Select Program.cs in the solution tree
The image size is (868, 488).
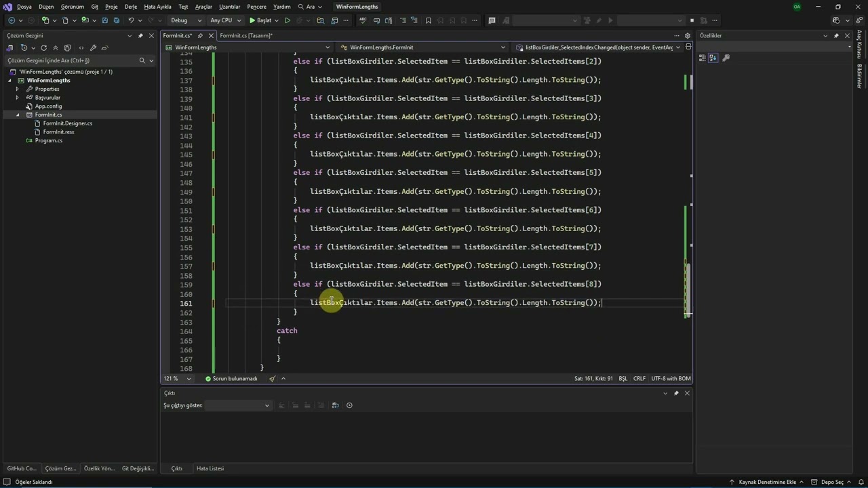(49, 140)
